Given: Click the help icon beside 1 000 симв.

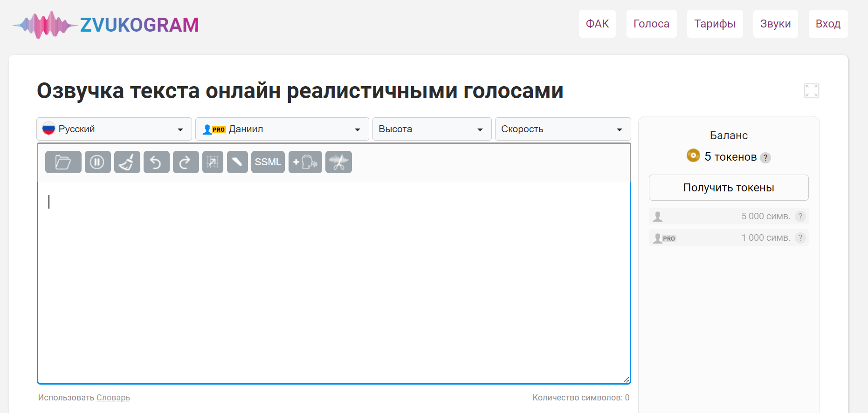Looking at the screenshot, I should (x=800, y=238).
